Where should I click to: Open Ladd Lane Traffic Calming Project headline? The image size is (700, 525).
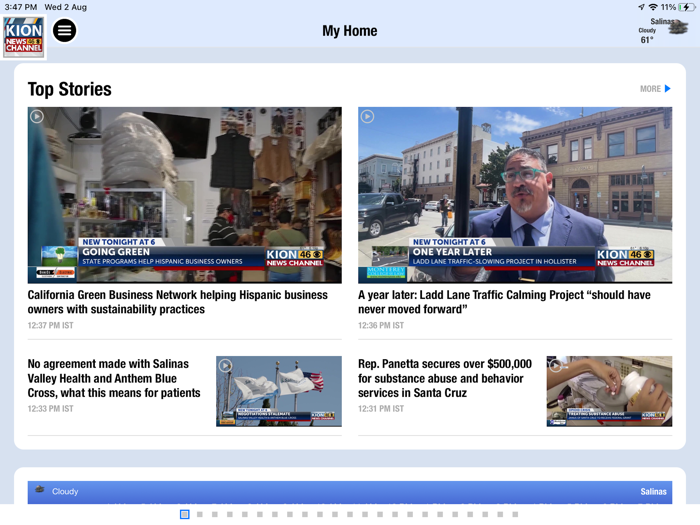point(504,302)
